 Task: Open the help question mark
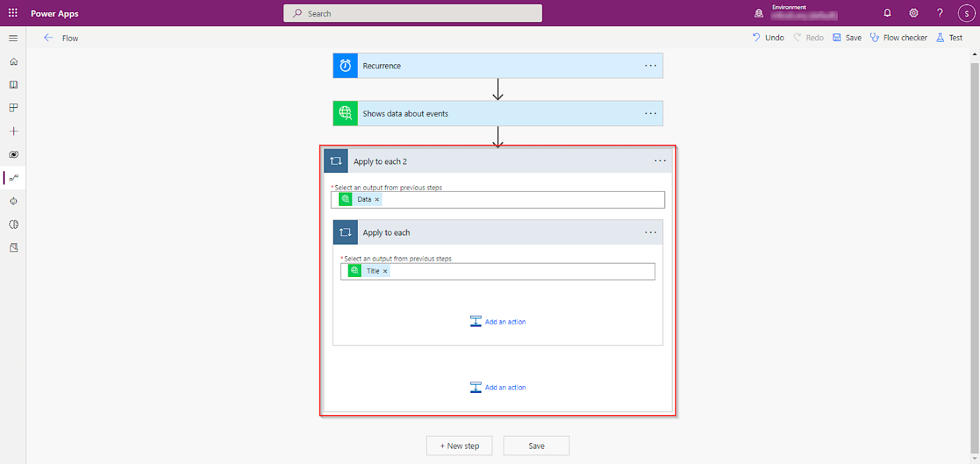[940, 13]
